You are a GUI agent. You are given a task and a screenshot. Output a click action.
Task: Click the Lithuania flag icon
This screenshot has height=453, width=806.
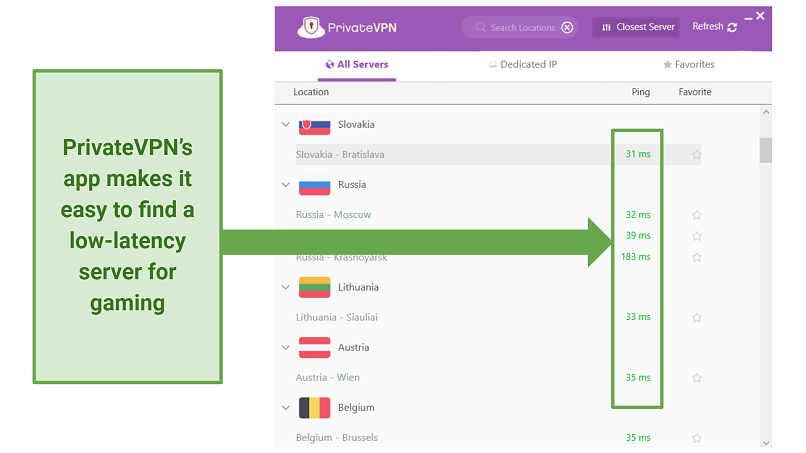[x=315, y=287]
